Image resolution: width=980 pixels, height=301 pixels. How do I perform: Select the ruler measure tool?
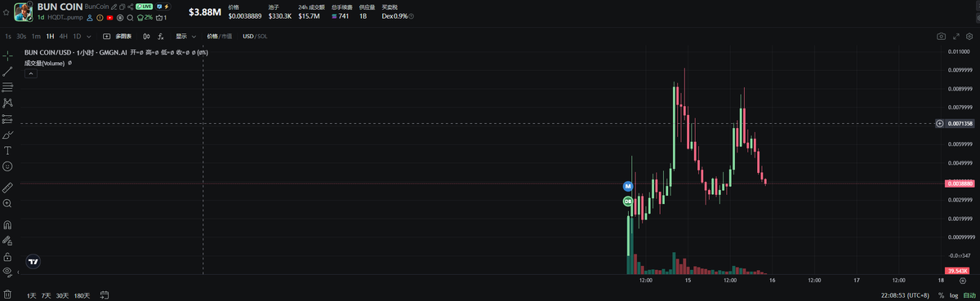tap(7, 187)
